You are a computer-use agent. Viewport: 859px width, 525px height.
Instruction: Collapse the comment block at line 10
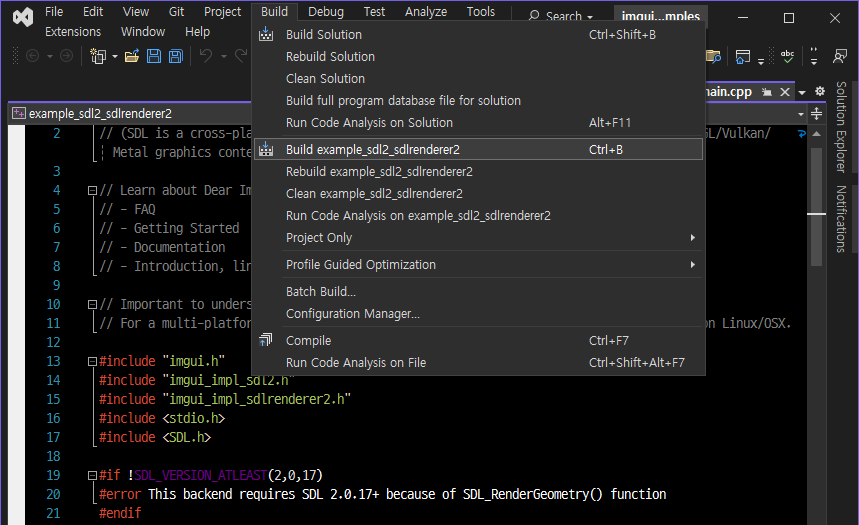coord(93,305)
